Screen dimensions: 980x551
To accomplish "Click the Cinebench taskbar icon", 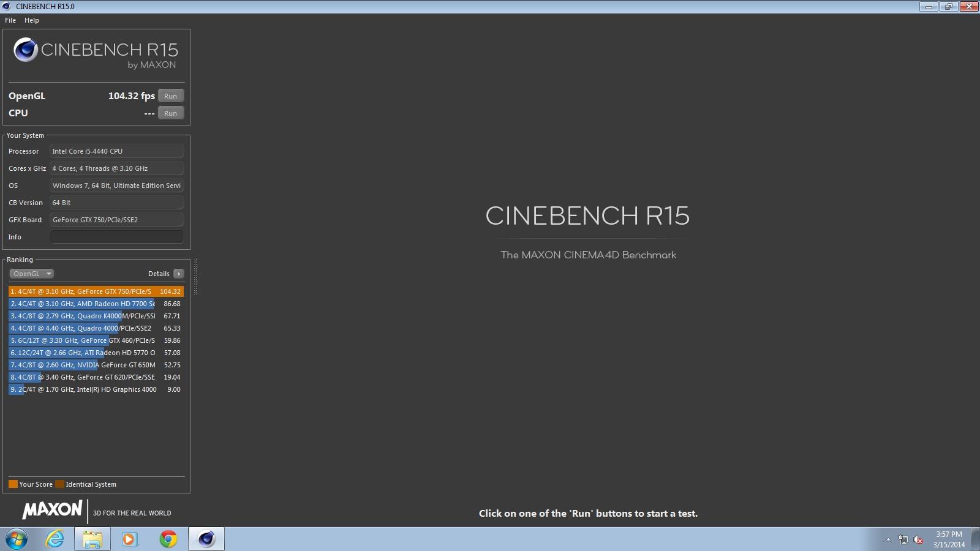I will [x=206, y=539].
